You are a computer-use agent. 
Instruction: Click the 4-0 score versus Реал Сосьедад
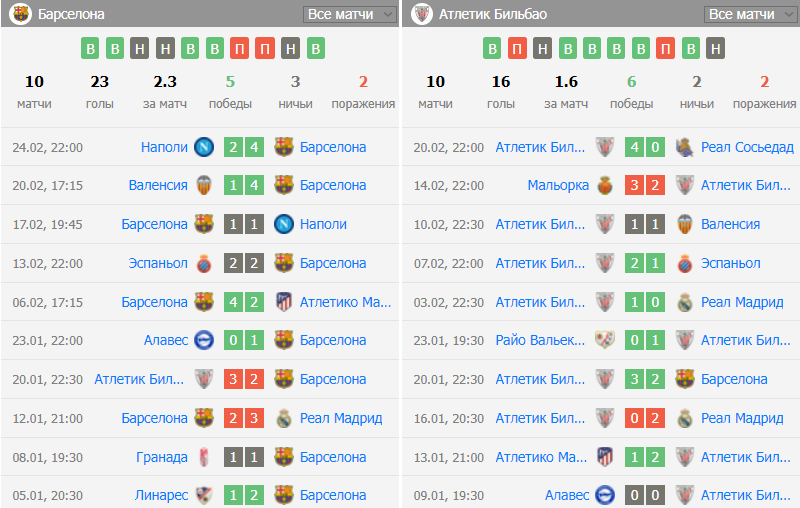[x=645, y=147]
